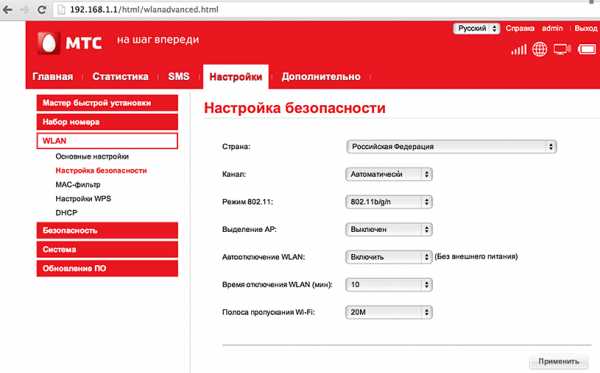The height and width of the screenshot is (373, 600).
Task: Click the Справка help link
Action: pyautogui.click(x=520, y=28)
